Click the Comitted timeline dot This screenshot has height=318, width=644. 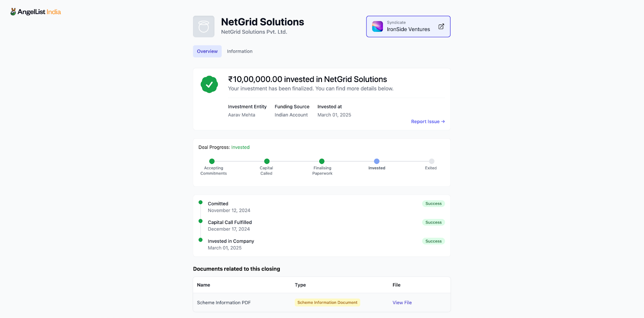click(200, 202)
